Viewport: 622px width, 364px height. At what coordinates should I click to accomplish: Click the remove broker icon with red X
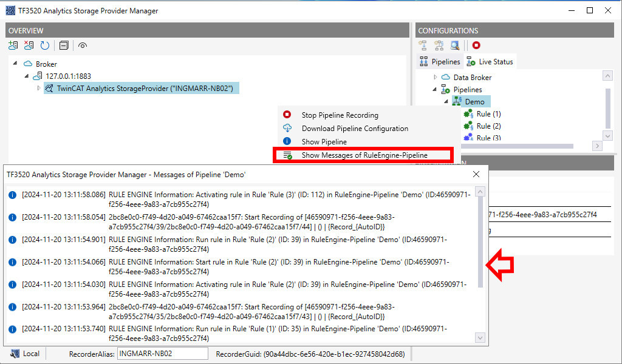click(x=29, y=45)
